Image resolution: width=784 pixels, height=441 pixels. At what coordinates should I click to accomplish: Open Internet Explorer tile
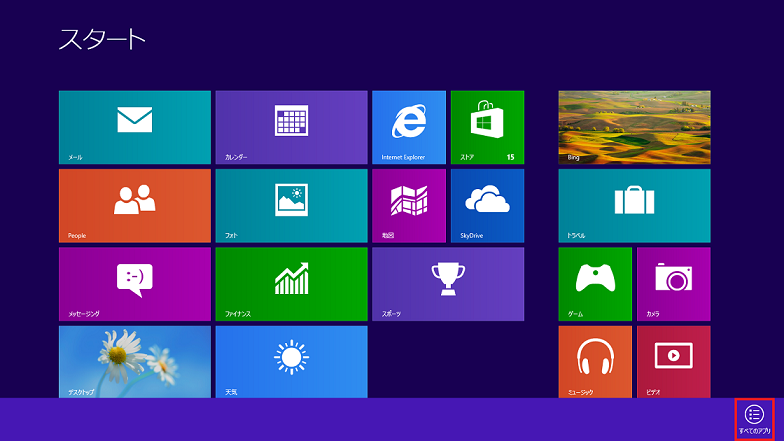point(408,127)
